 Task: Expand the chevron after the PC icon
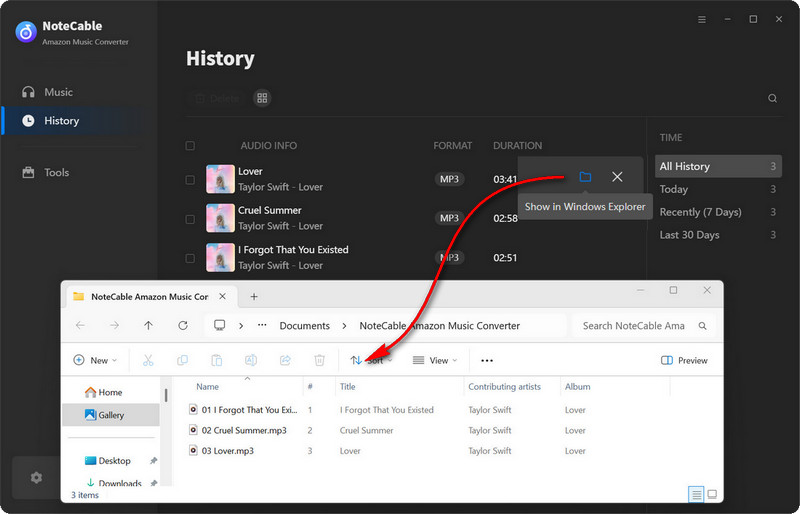coord(241,326)
